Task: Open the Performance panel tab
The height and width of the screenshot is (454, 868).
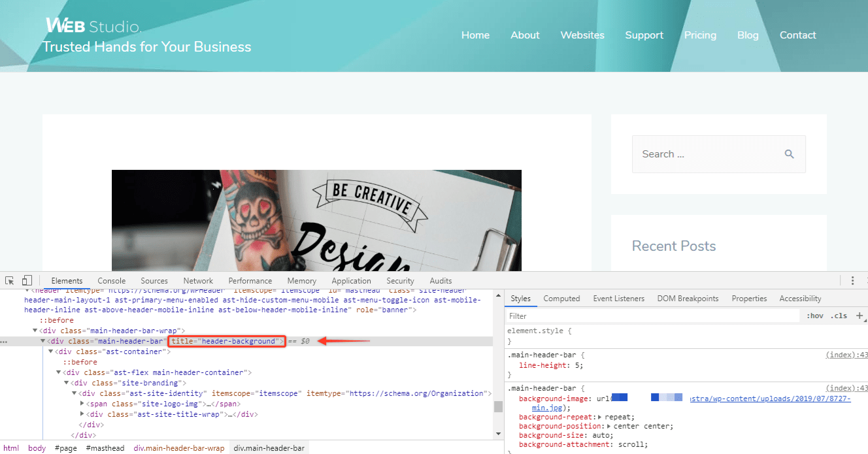Action: click(250, 281)
